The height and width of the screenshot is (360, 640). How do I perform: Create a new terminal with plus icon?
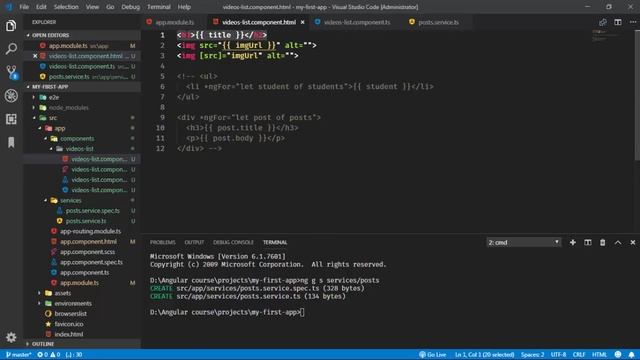click(573, 242)
